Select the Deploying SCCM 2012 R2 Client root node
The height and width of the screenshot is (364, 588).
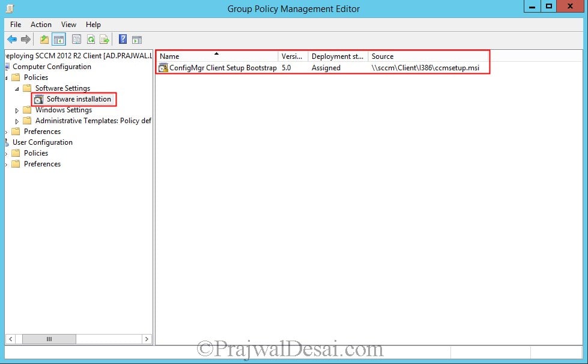click(x=79, y=55)
